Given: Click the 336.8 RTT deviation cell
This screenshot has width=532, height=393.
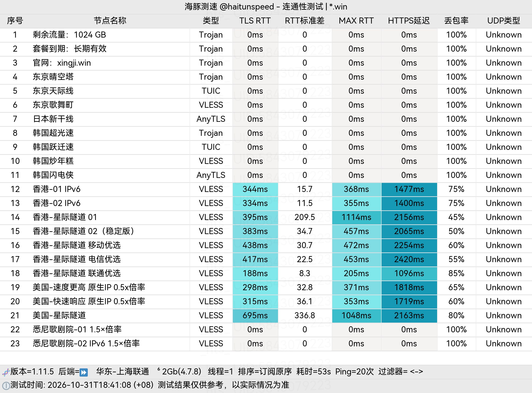Looking at the screenshot, I should tap(305, 316).
